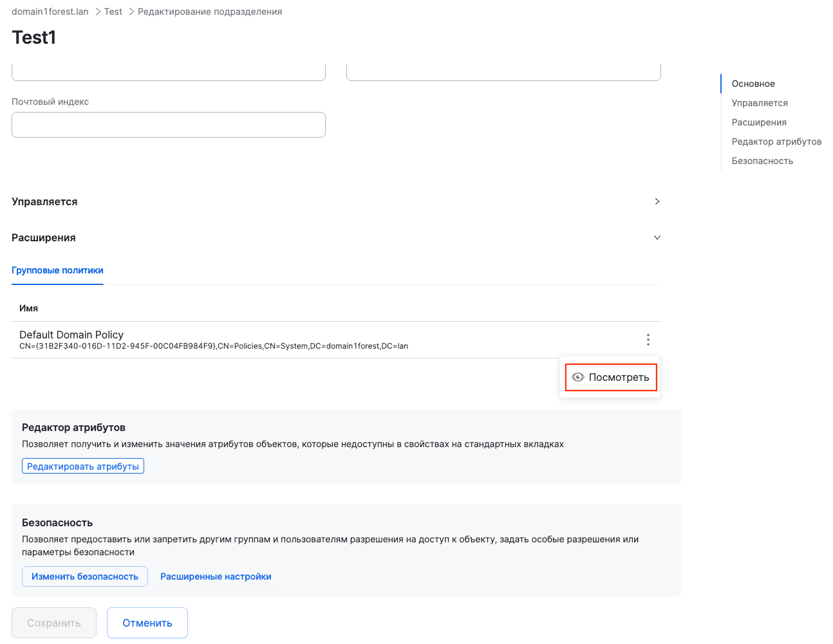This screenshot has height=644, width=833.
Task: Click the eye icon beside Посмотреть
Action: point(577,378)
